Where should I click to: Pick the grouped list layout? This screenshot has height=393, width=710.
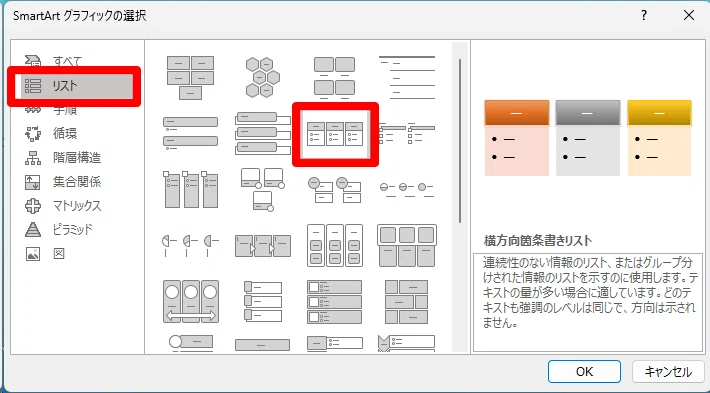pos(335,245)
